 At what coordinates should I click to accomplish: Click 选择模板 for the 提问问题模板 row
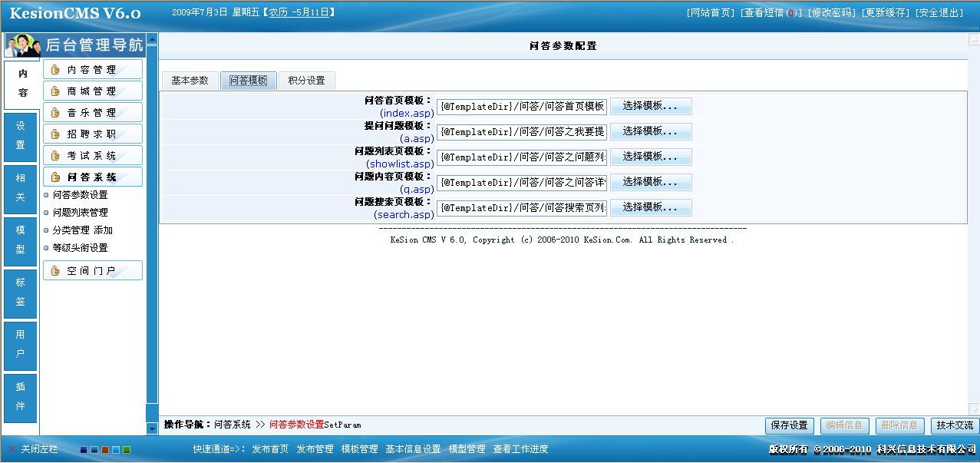pyautogui.click(x=650, y=131)
